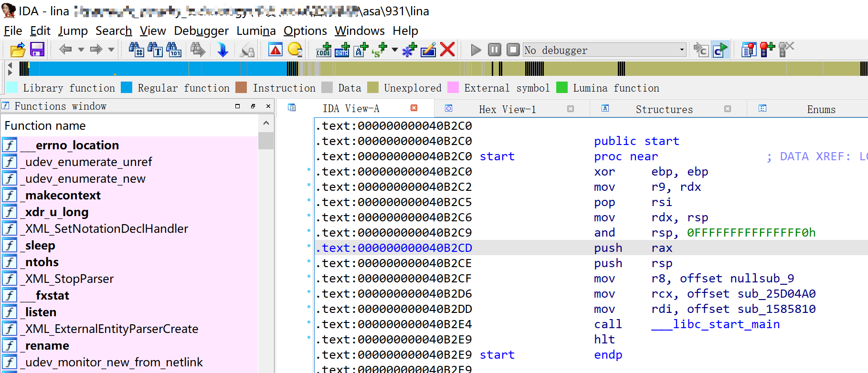Click the Open file toolbar icon
868x373 pixels.
pyautogui.click(x=18, y=50)
